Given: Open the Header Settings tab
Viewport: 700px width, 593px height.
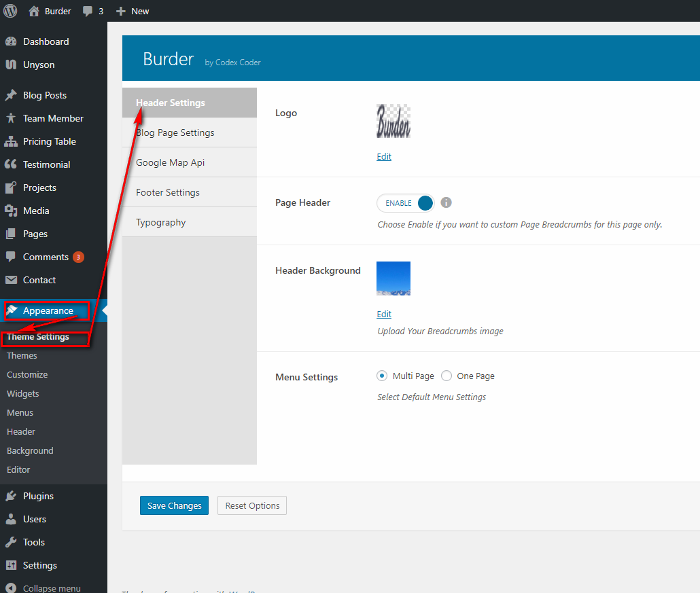Looking at the screenshot, I should pos(190,103).
